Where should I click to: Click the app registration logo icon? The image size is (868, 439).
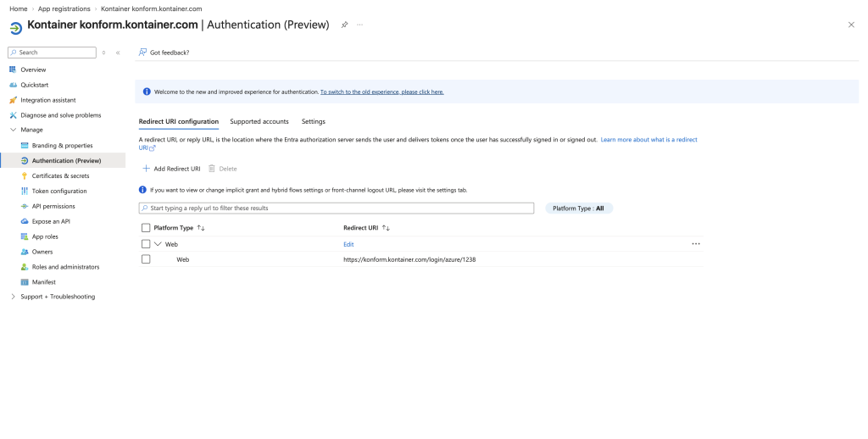[x=16, y=27]
